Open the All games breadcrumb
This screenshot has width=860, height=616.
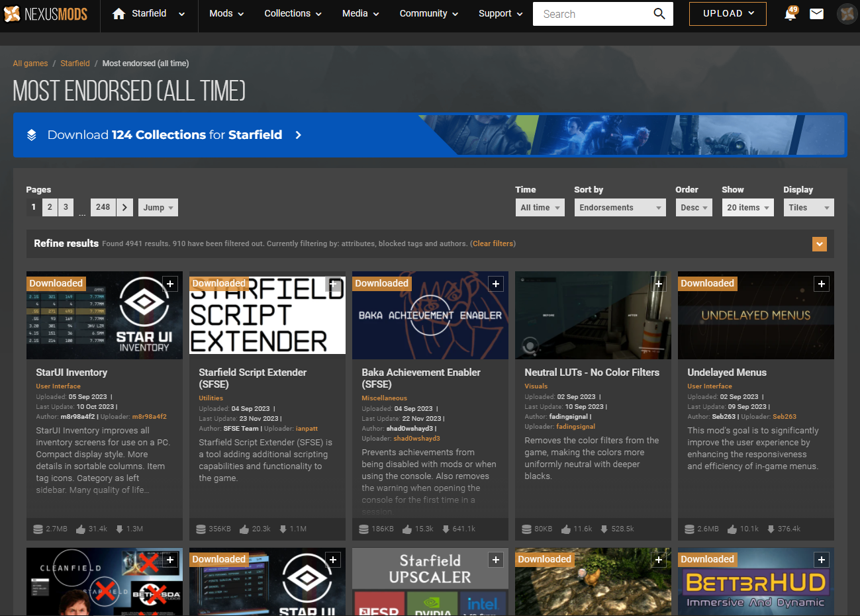(30, 64)
